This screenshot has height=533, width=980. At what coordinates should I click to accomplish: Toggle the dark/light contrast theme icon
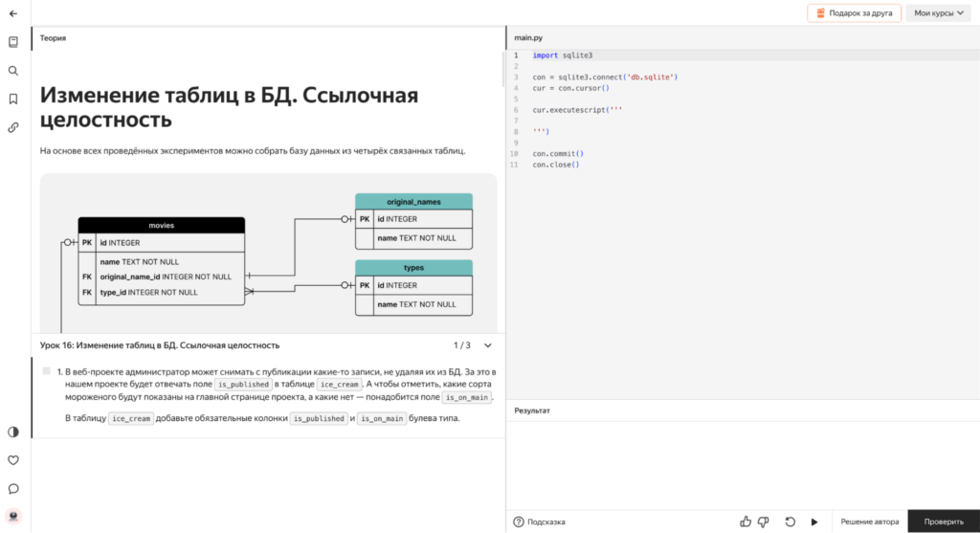point(13,432)
